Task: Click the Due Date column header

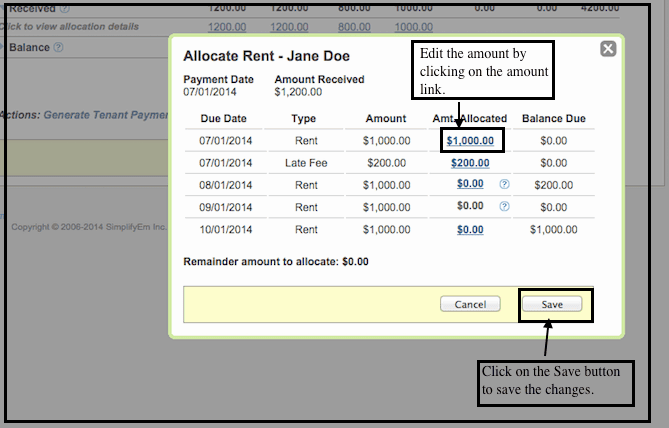Action: [x=222, y=119]
